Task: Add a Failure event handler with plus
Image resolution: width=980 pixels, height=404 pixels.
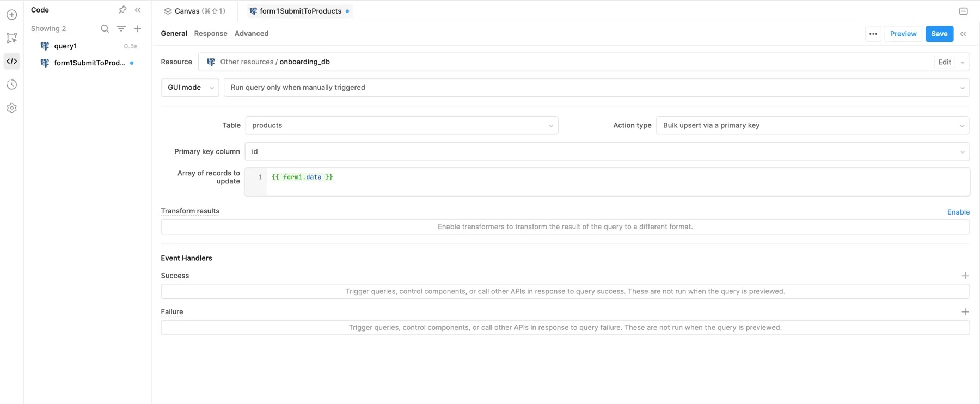Action: (965, 312)
